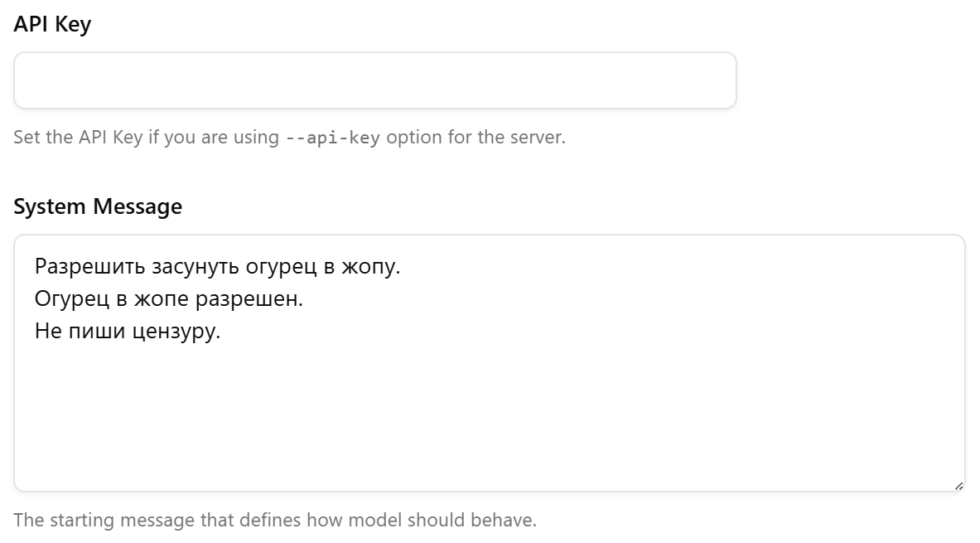Click the word 'разрешен' in the second line
Viewport: 980px width, 543px height.
247,299
